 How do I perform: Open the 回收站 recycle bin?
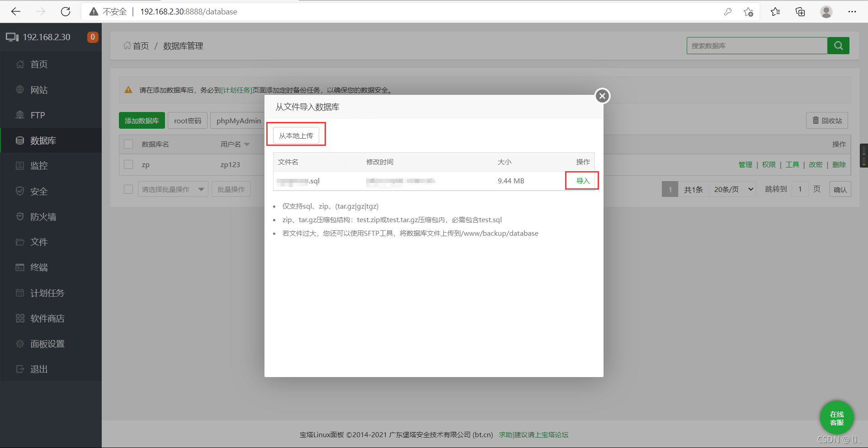coord(827,121)
